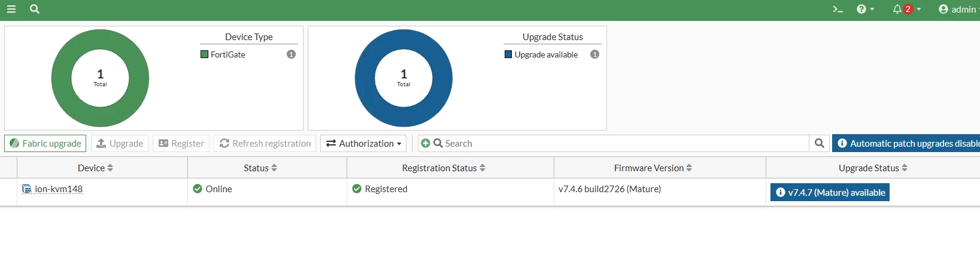
Task: Click the ion-kvm148 device link
Action: tap(59, 189)
